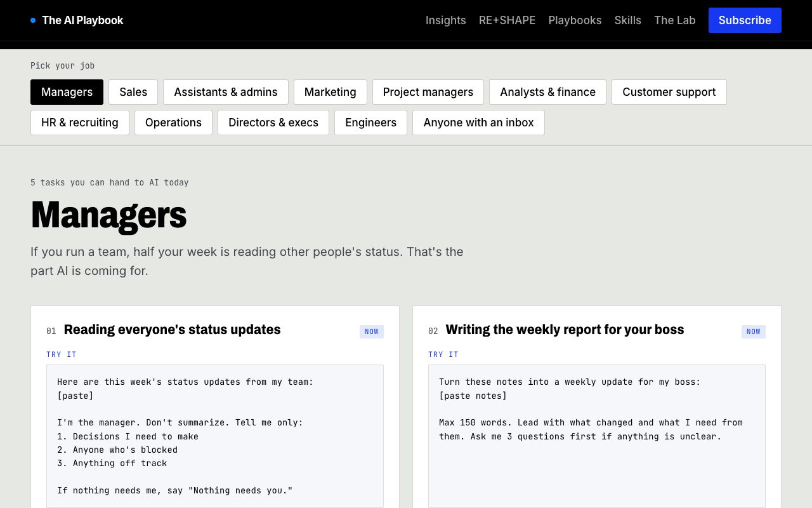Select the Project managers job filter
812x508 pixels.
[428, 92]
